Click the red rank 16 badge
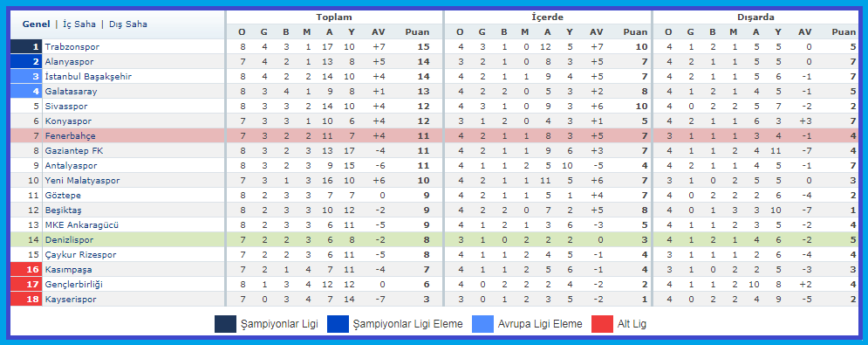 tap(26, 270)
